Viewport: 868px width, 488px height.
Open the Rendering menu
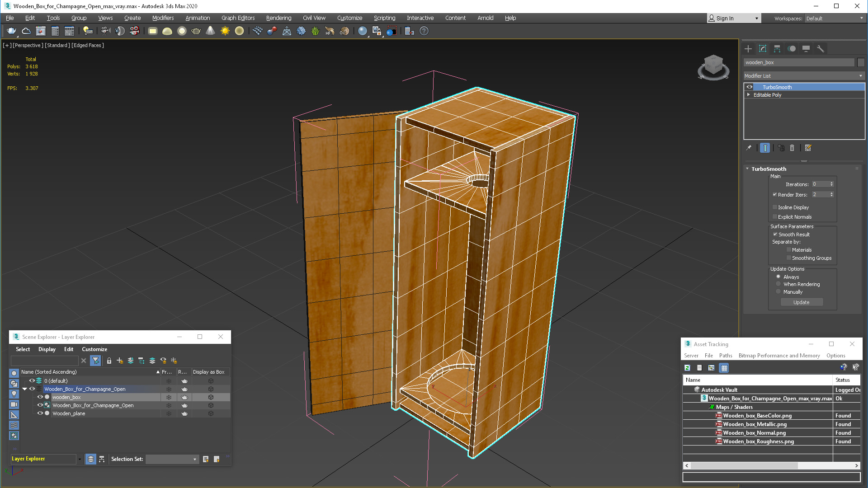coord(278,18)
